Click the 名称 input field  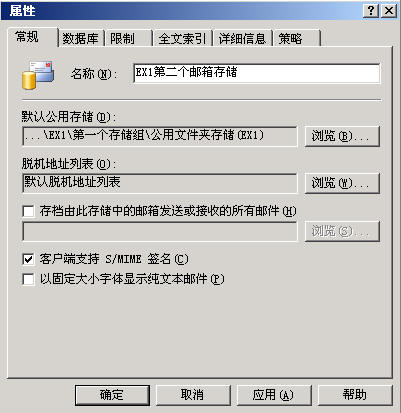click(256, 73)
